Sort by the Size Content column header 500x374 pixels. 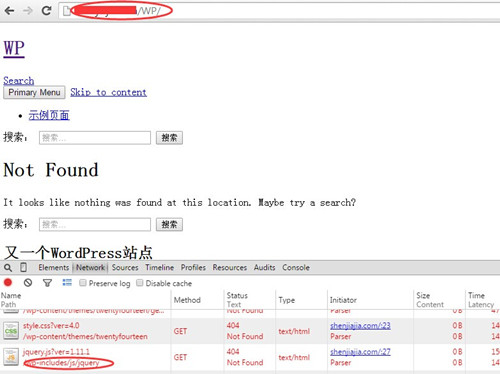tap(439, 300)
